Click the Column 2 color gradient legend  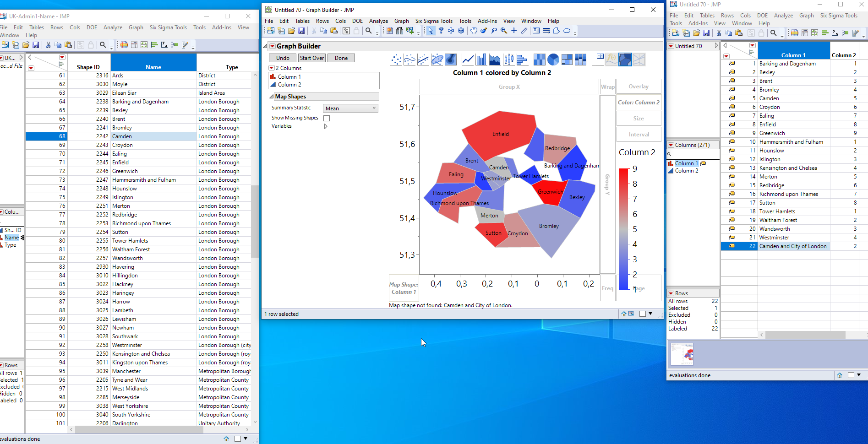click(x=623, y=229)
